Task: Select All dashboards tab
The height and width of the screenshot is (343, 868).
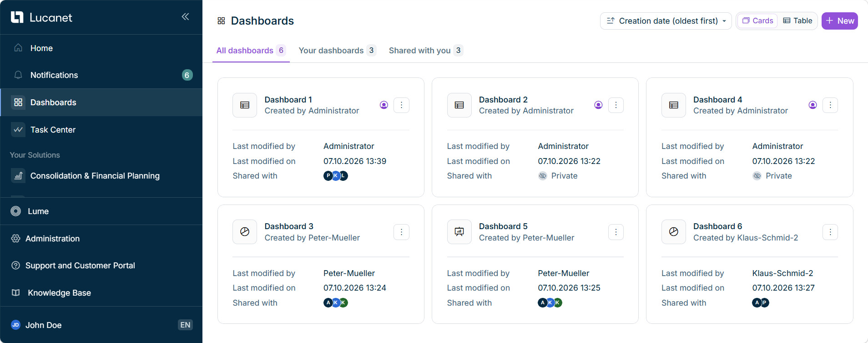Action: 251,51
